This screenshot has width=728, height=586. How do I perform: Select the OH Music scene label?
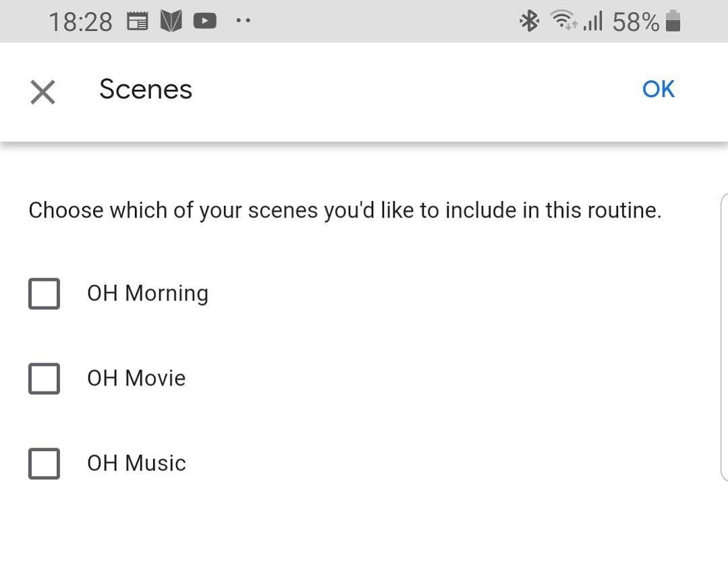click(x=136, y=463)
